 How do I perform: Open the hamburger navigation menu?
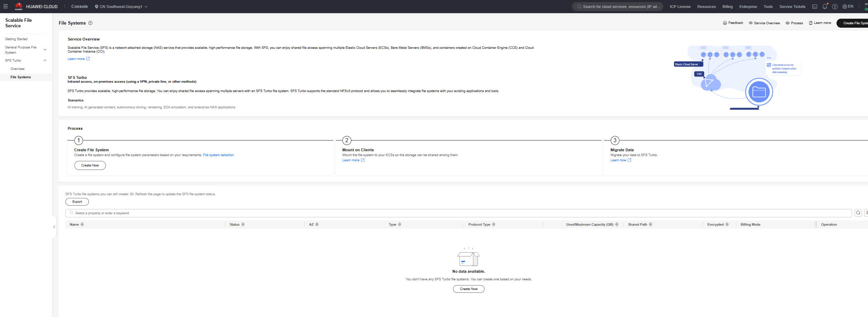(x=6, y=6)
